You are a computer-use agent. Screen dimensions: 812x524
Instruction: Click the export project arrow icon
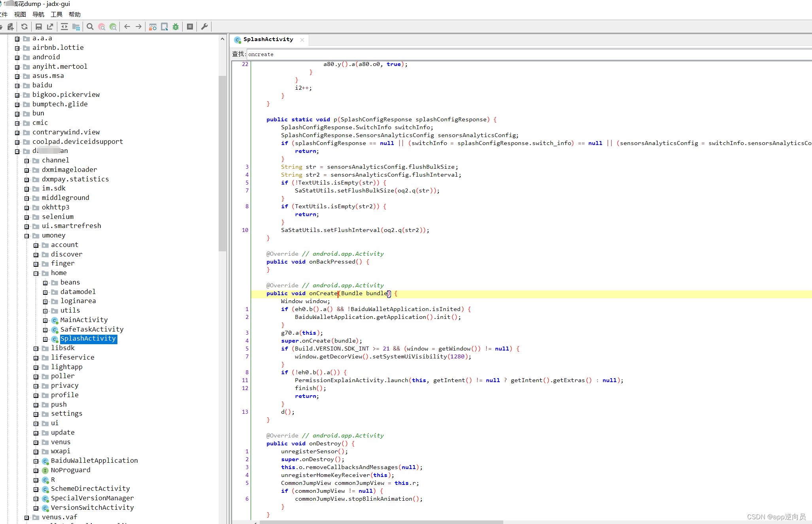pos(50,26)
